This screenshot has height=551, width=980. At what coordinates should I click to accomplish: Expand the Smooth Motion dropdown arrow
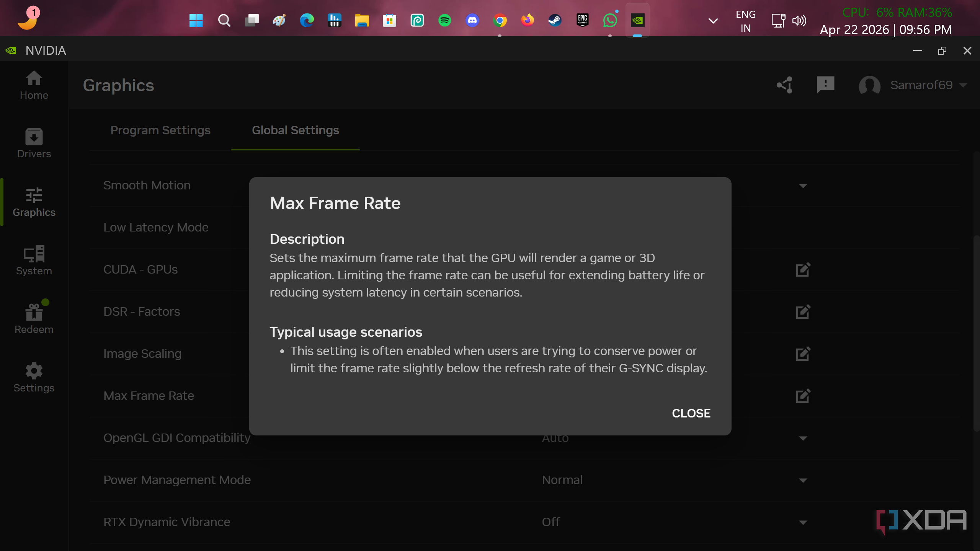point(803,186)
